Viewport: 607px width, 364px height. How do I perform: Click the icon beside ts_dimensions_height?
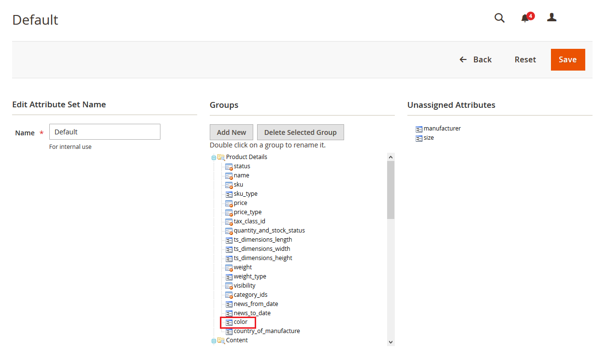(x=229, y=258)
